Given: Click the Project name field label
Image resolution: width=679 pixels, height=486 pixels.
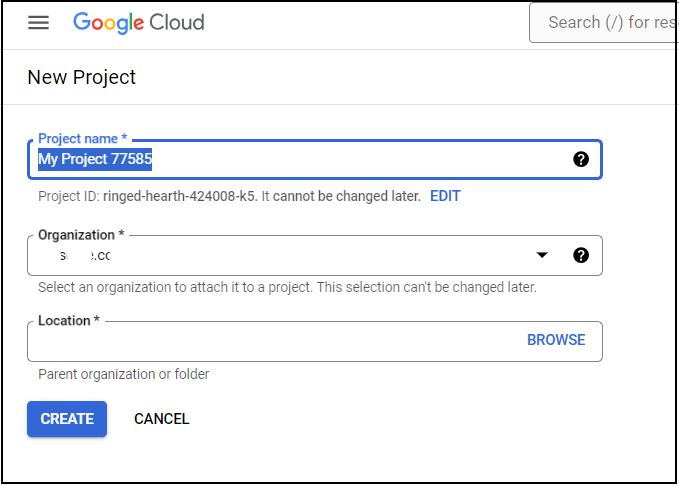Looking at the screenshot, I should [82, 139].
